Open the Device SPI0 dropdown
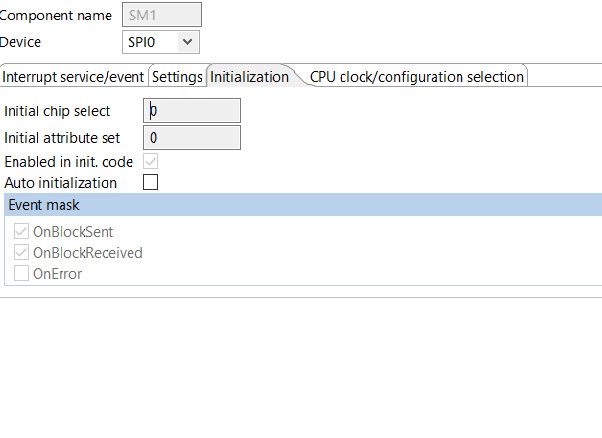 point(188,41)
